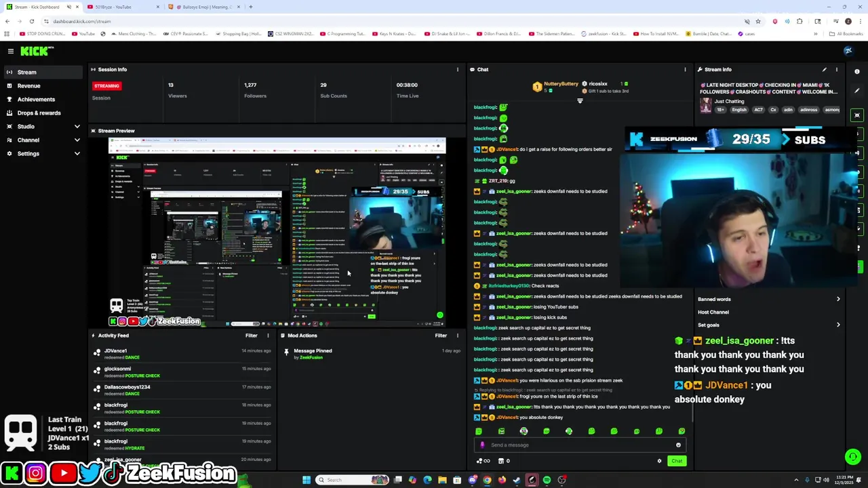Expand the Set goals row

pos(769,325)
